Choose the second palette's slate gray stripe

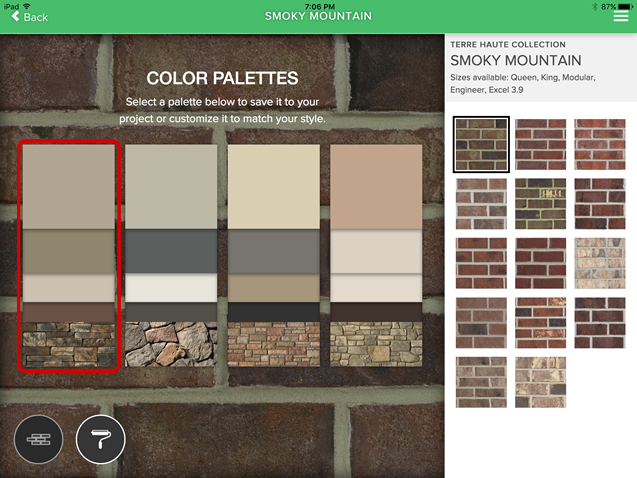[x=171, y=251]
